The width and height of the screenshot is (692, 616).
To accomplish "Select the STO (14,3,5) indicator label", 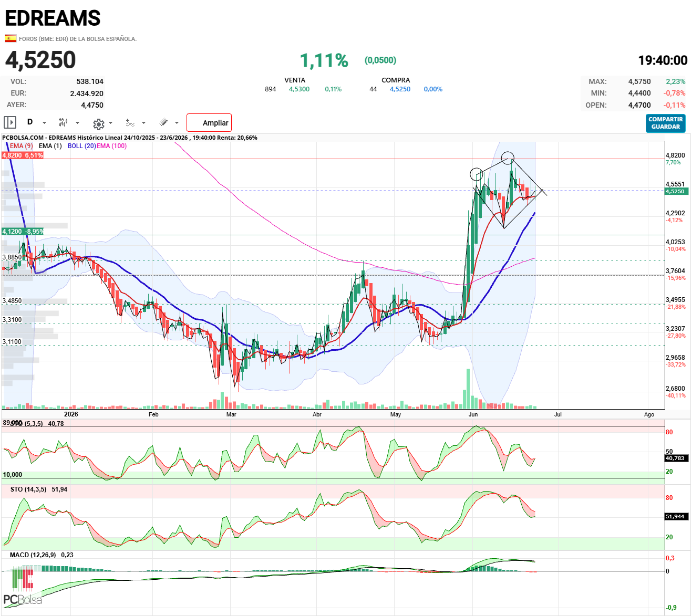I will pos(28,489).
